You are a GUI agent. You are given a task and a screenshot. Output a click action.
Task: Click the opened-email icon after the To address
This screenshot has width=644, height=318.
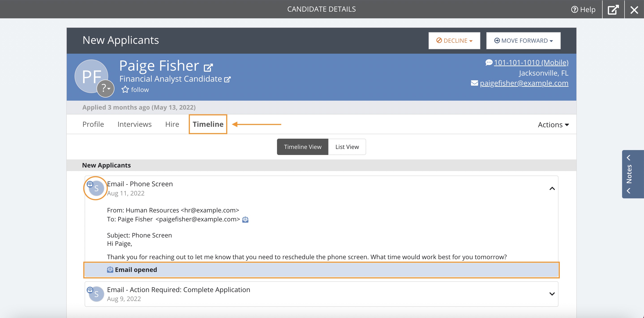(x=245, y=219)
